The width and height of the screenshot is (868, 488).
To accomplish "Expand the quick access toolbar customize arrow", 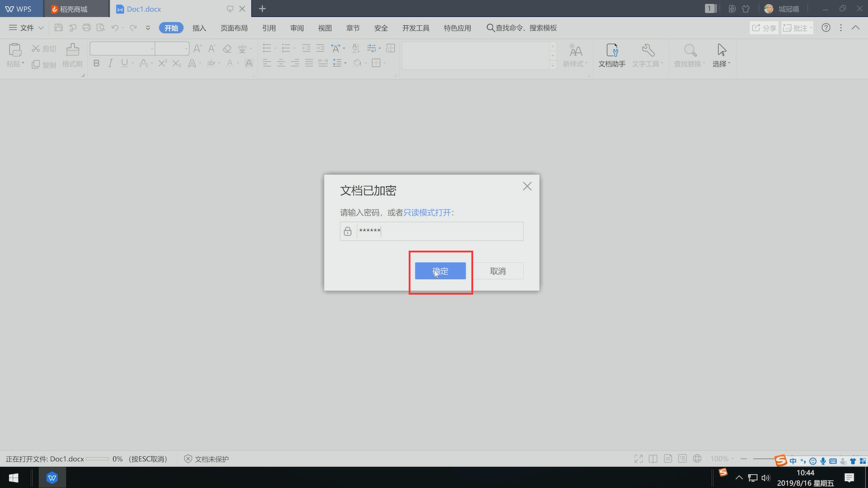I will [x=148, y=28].
